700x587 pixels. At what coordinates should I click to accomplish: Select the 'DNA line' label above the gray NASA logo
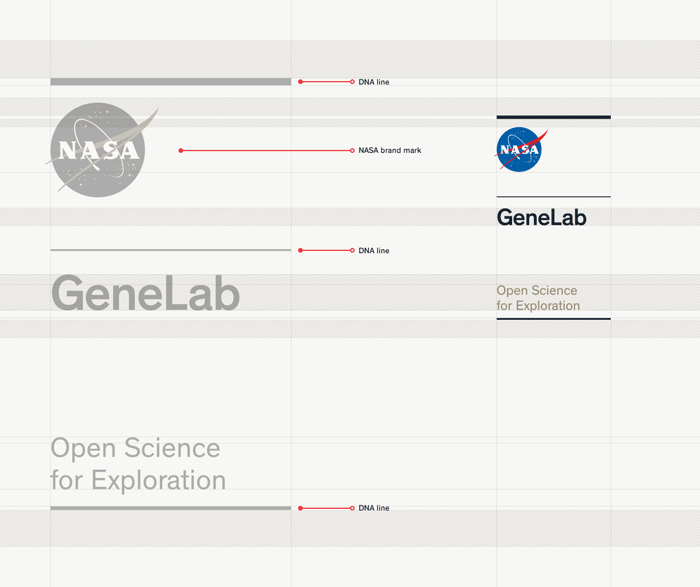[x=374, y=82]
